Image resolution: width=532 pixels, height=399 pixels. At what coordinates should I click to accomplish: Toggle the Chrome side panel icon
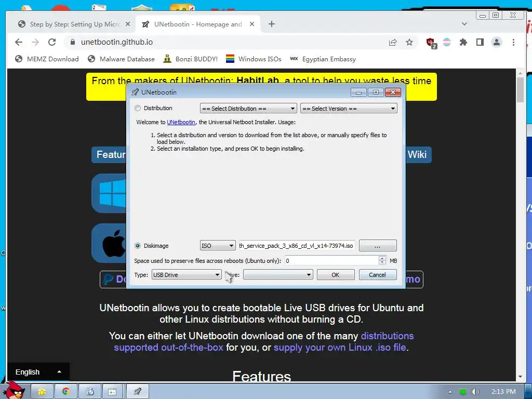coord(480,42)
